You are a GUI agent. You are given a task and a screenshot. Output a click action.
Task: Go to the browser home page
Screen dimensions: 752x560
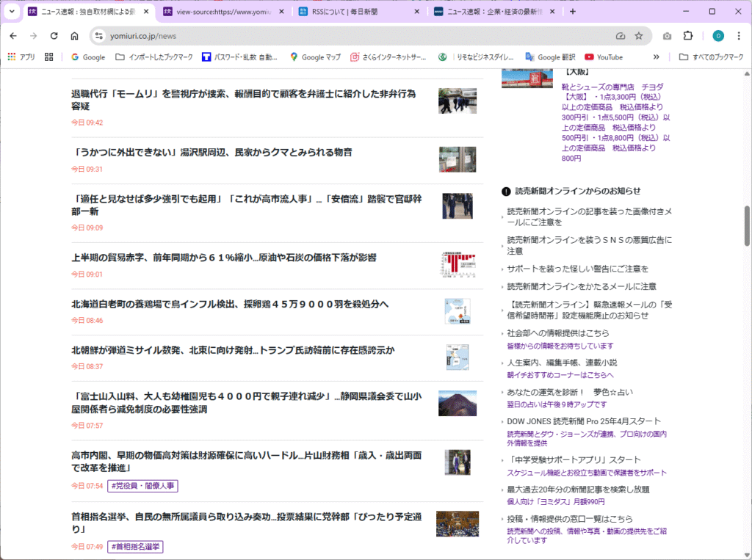74,36
